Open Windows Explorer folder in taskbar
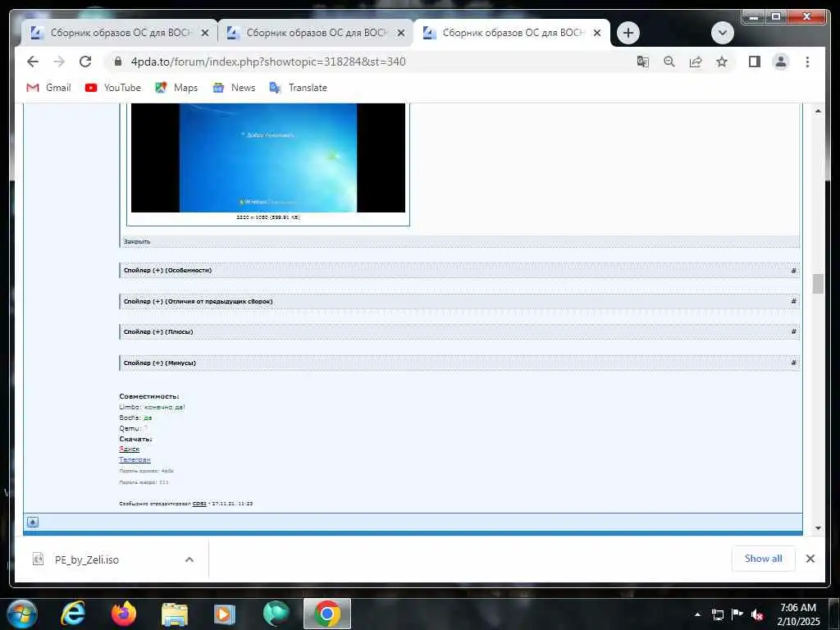840x630 pixels. (x=174, y=614)
